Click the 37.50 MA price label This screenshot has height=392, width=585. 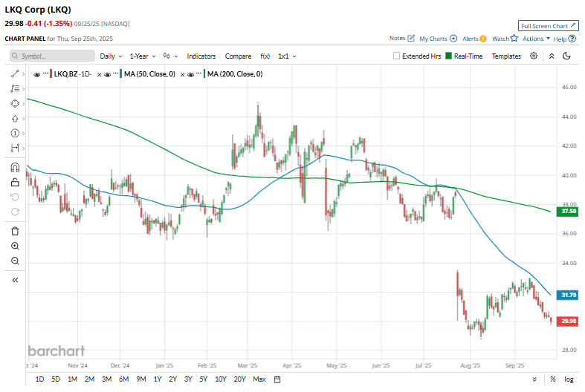click(567, 212)
